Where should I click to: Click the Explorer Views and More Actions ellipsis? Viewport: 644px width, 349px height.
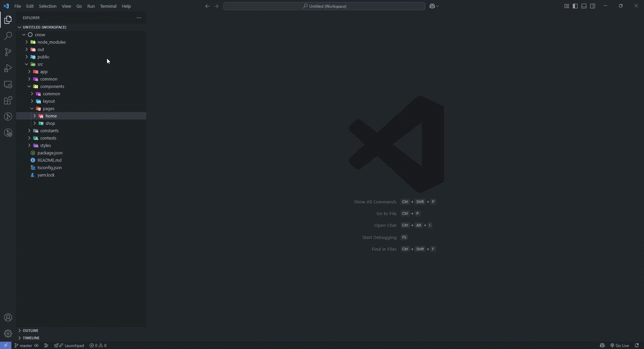pos(139,18)
